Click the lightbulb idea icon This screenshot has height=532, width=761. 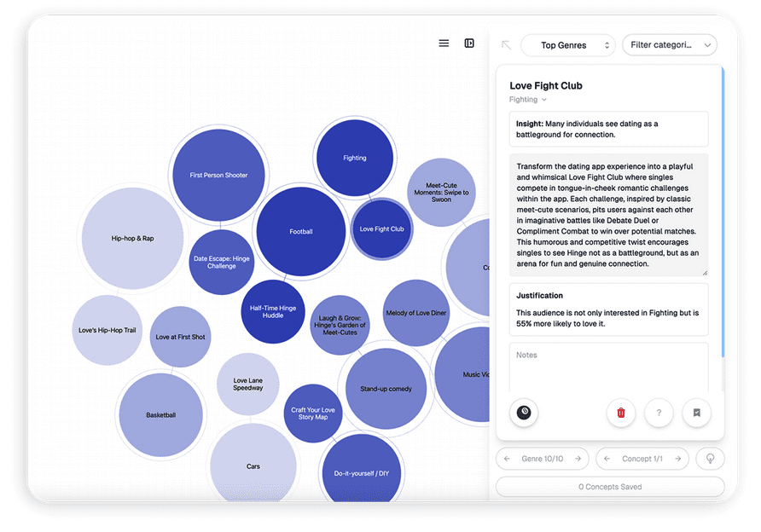click(x=710, y=459)
